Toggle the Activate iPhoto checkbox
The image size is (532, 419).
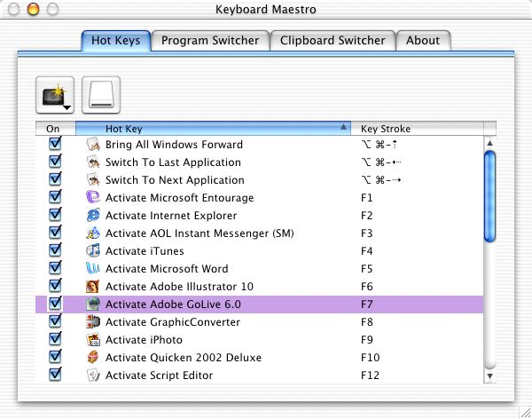click(55, 338)
